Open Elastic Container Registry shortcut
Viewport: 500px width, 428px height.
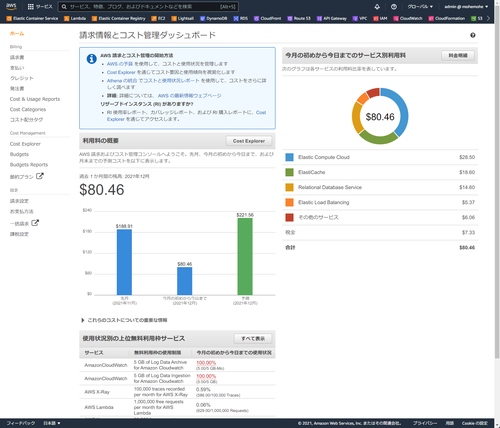tap(119, 18)
